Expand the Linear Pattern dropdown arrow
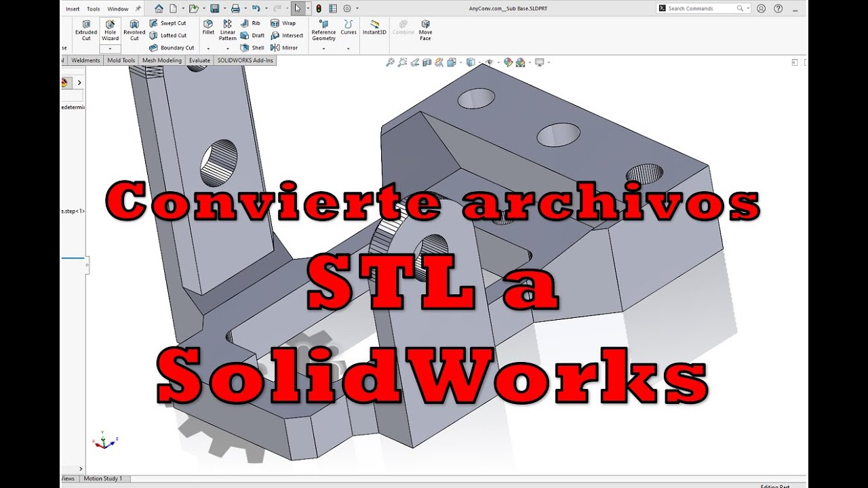The width and height of the screenshot is (868, 488). (x=228, y=48)
